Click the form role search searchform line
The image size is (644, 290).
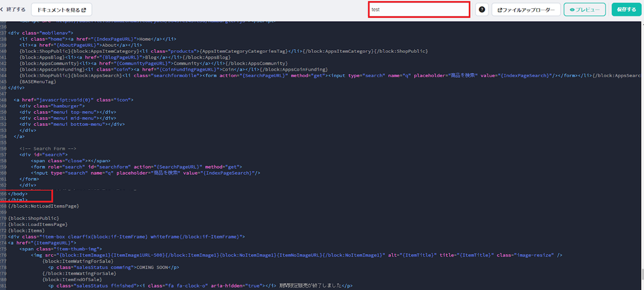coord(136,167)
